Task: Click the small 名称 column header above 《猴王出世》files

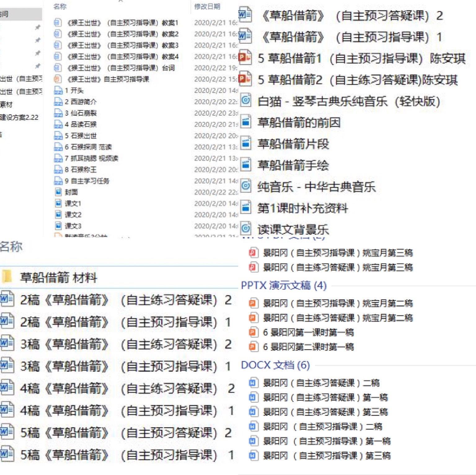Action: [x=59, y=6]
